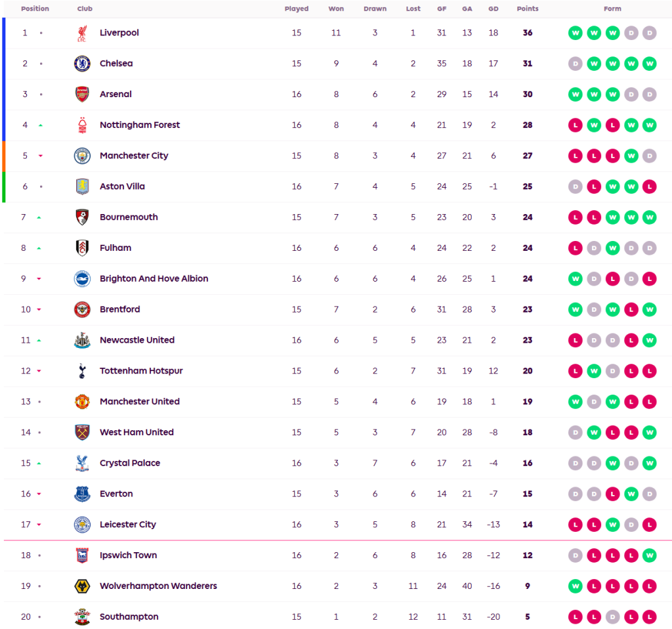The height and width of the screenshot is (629, 672).
Task: Sort table by Points column header
Action: [x=528, y=9]
